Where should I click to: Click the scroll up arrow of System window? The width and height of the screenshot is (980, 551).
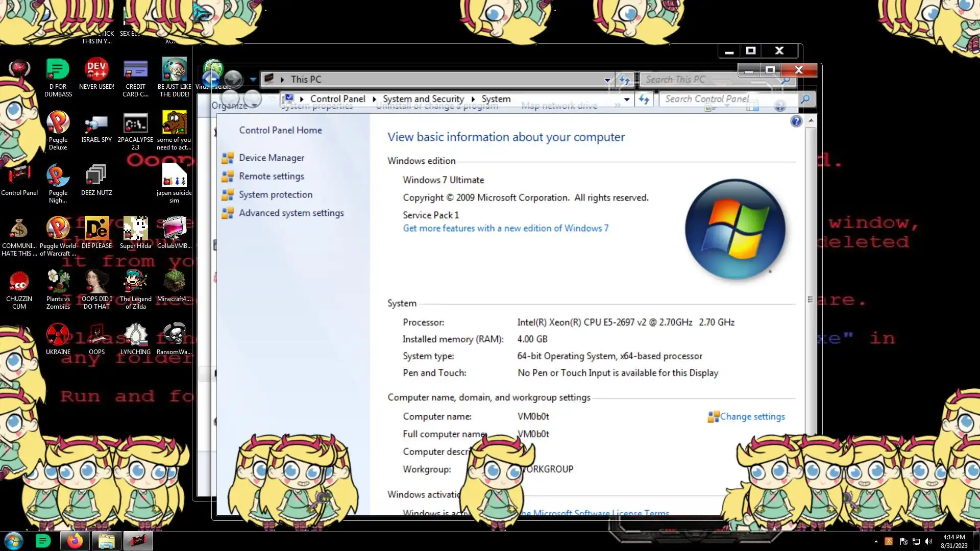pos(811,121)
